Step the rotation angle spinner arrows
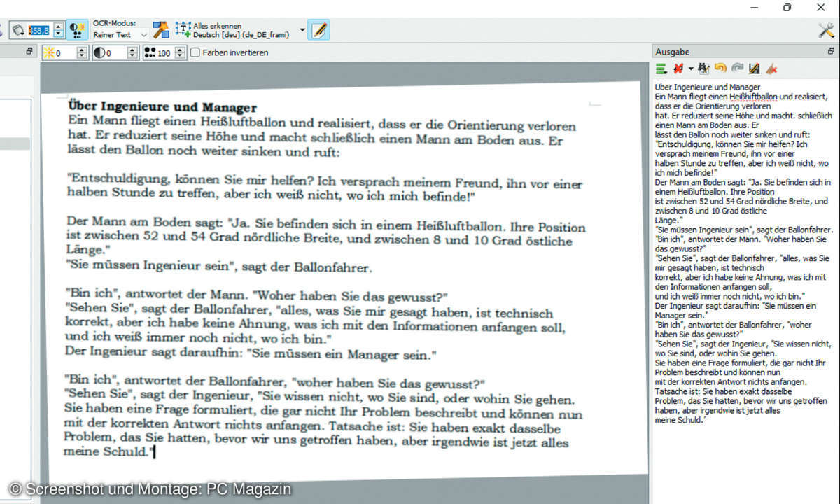Screen dimensions: 840x504 tap(59, 30)
